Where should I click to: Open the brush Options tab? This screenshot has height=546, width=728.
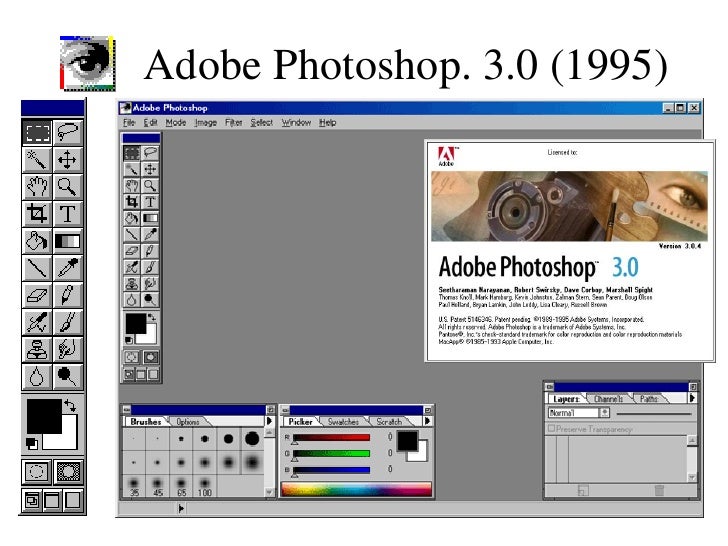pos(188,422)
